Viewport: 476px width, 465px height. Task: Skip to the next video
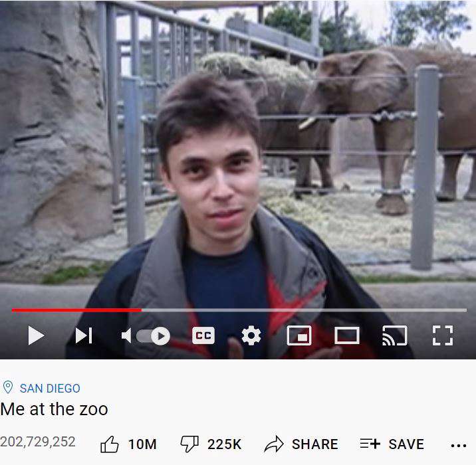(x=84, y=335)
